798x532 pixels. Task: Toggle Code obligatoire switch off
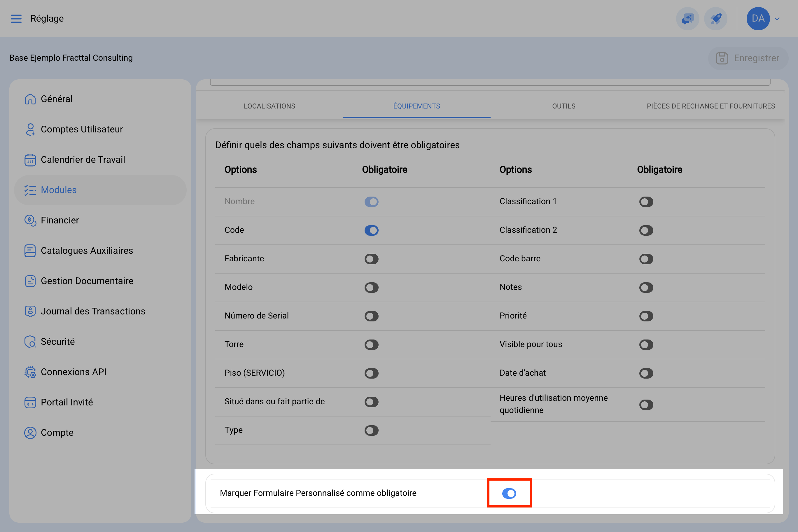372,230
